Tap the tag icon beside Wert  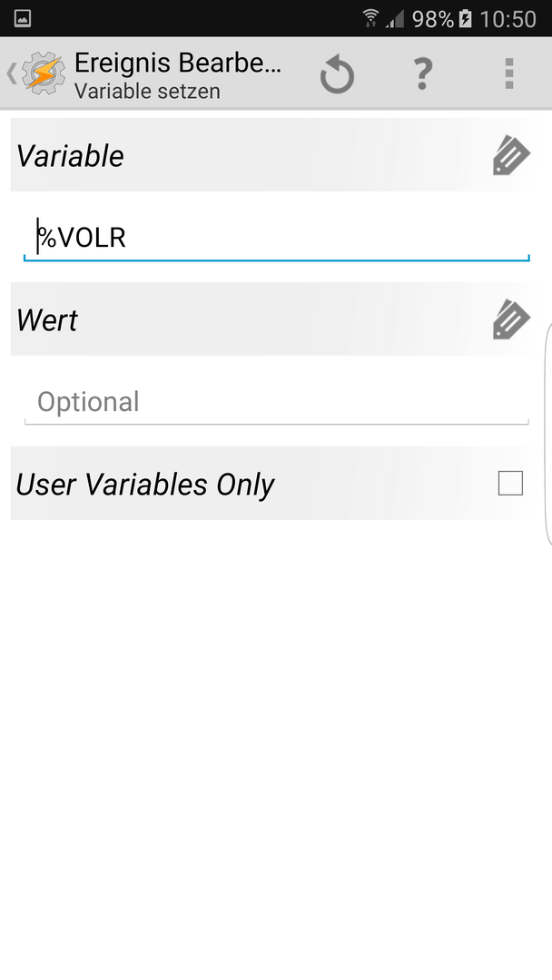[x=511, y=320]
